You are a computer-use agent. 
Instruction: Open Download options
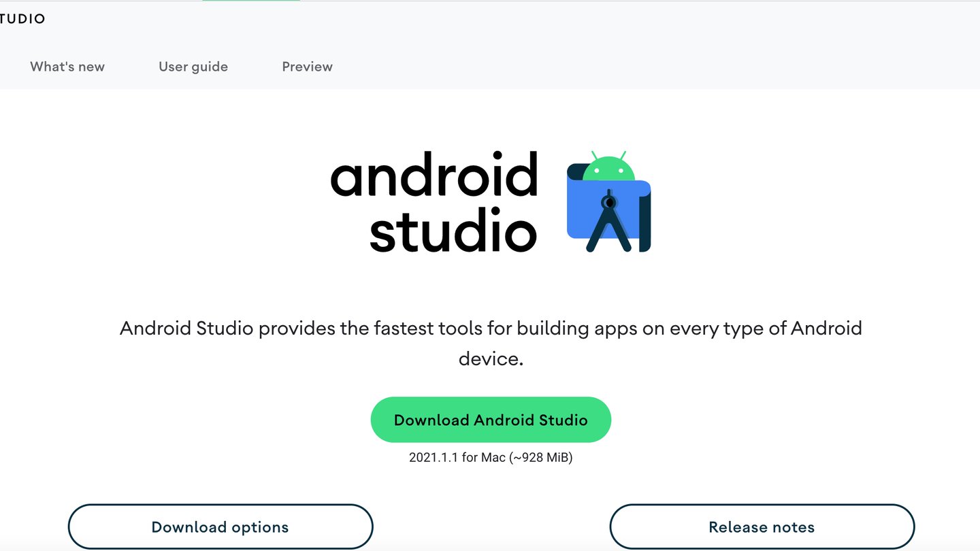tap(220, 527)
